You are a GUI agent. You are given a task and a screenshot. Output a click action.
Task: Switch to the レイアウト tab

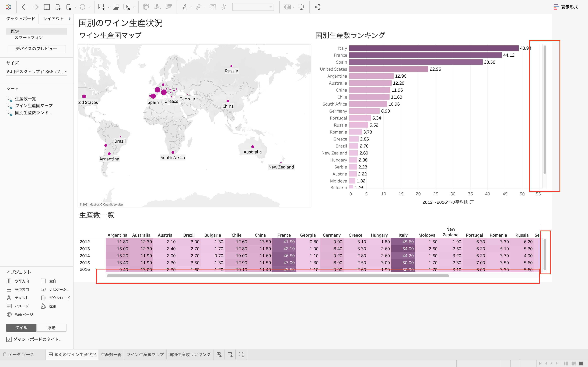coord(53,19)
